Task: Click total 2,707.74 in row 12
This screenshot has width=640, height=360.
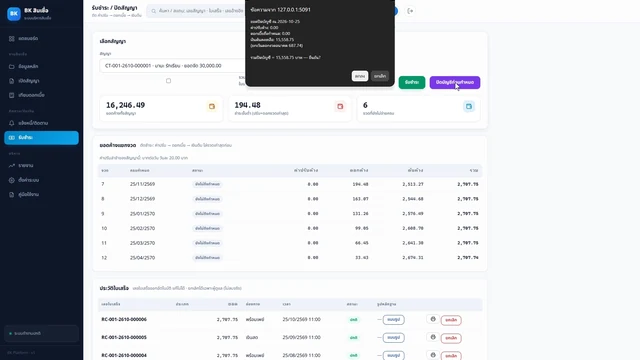Action: 468,258
